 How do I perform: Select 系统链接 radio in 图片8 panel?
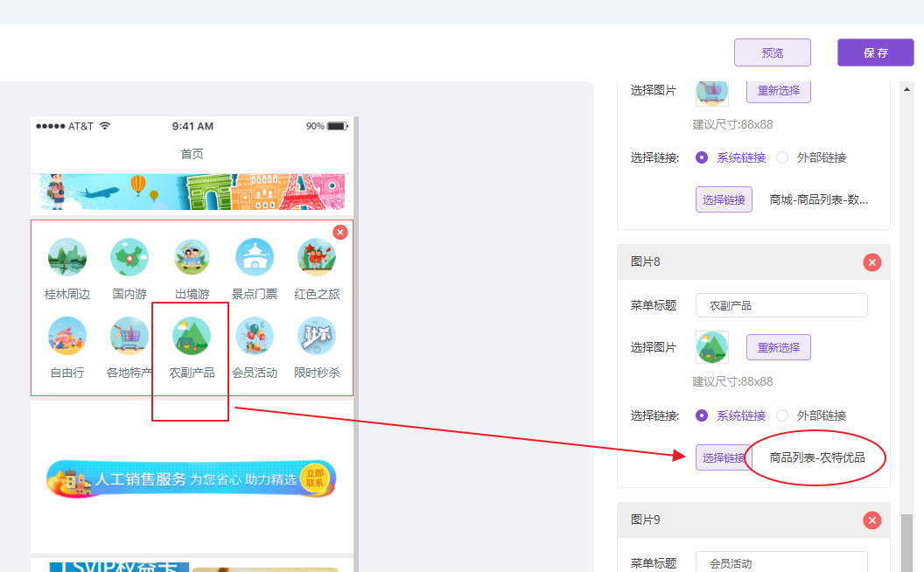pos(702,415)
